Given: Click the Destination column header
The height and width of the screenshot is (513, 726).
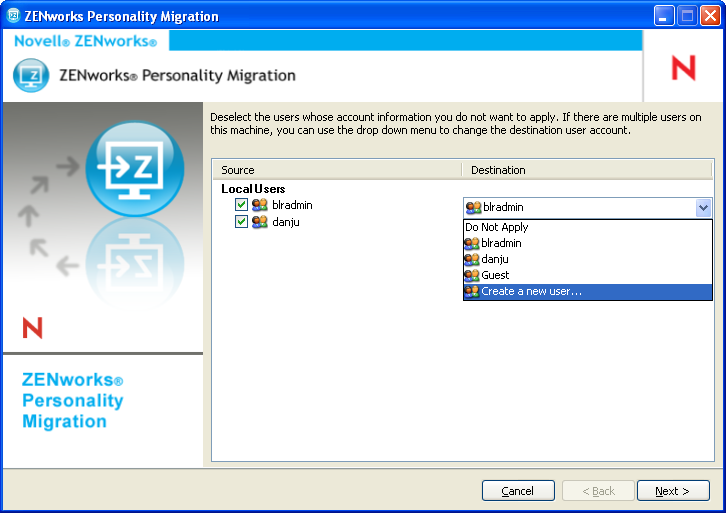Looking at the screenshot, I should [587, 170].
